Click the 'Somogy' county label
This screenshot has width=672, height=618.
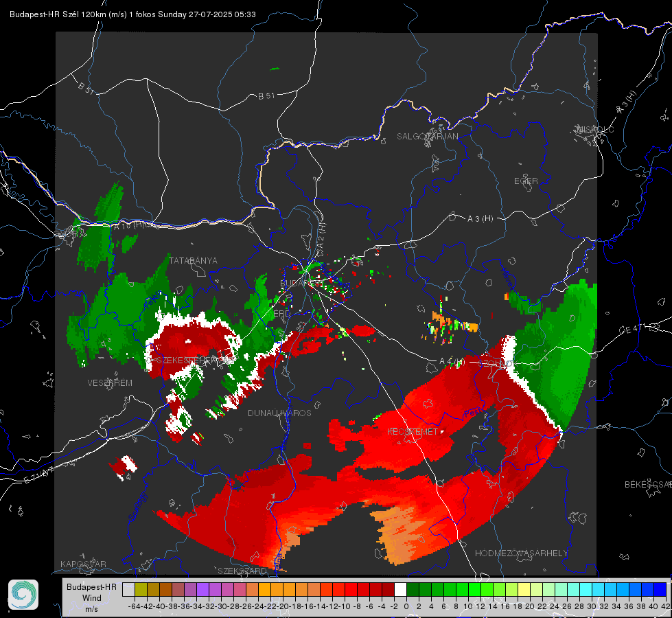click(x=137, y=507)
